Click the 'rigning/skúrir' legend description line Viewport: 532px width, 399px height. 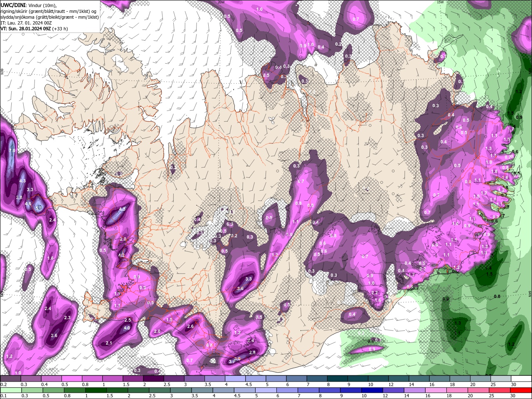pos(49,11)
